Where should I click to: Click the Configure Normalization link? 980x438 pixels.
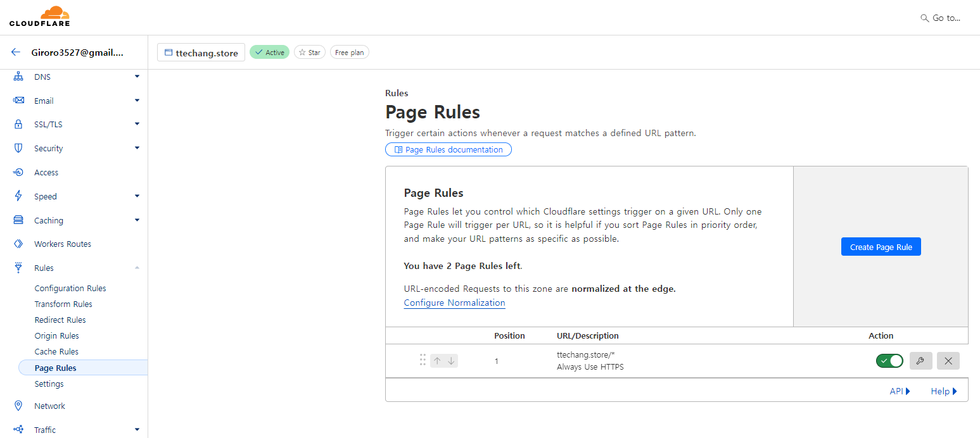tap(454, 303)
